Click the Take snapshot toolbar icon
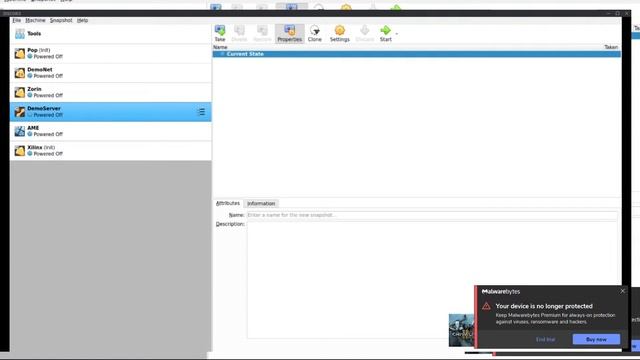640x360 pixels. tap(220, 33)
